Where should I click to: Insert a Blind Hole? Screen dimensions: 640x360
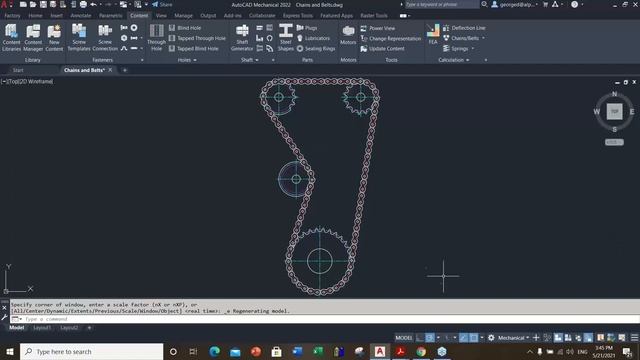tap(185, 28)
